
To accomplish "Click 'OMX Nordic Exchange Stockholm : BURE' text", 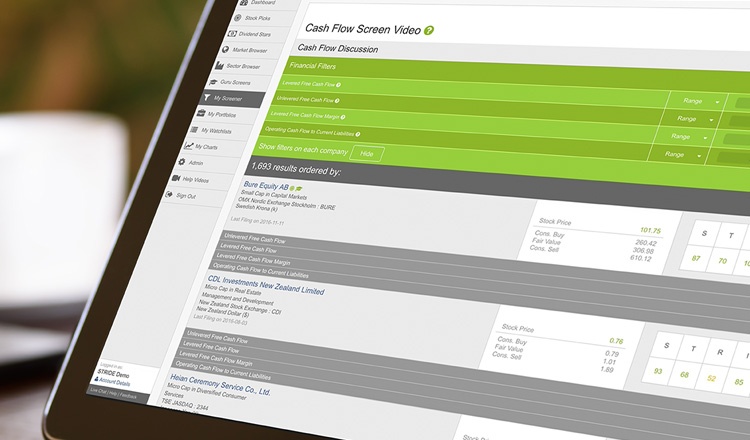I will click(x=287, y=203).
